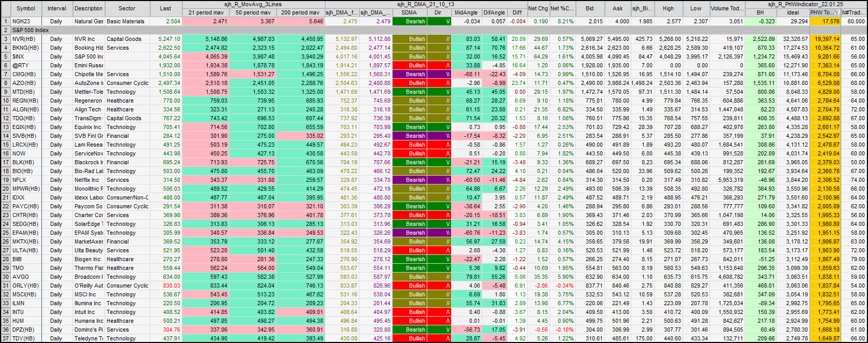The height and width of the screenshot is (343, 868).
Task: Select row number 1 header
Action: [x=6, y=21]
